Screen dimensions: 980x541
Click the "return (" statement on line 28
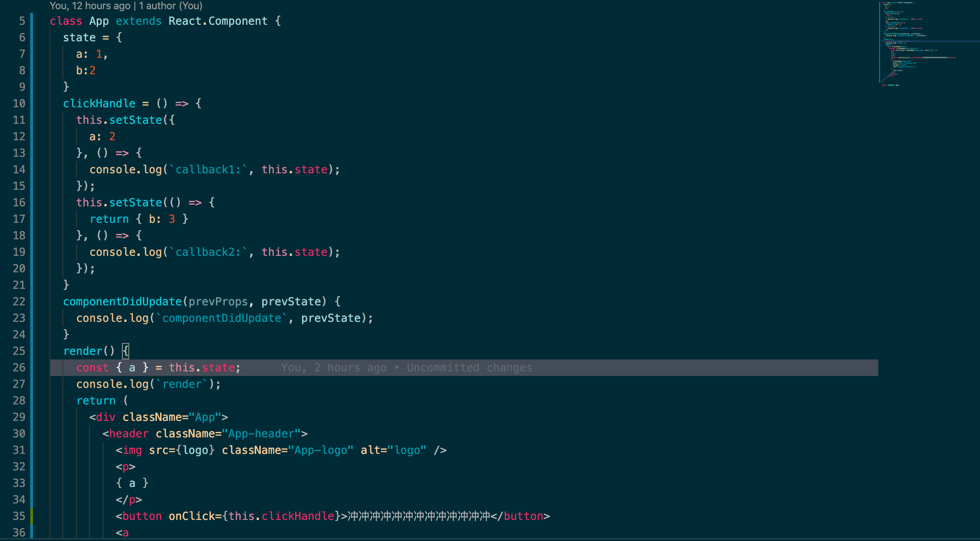(102, 401)
